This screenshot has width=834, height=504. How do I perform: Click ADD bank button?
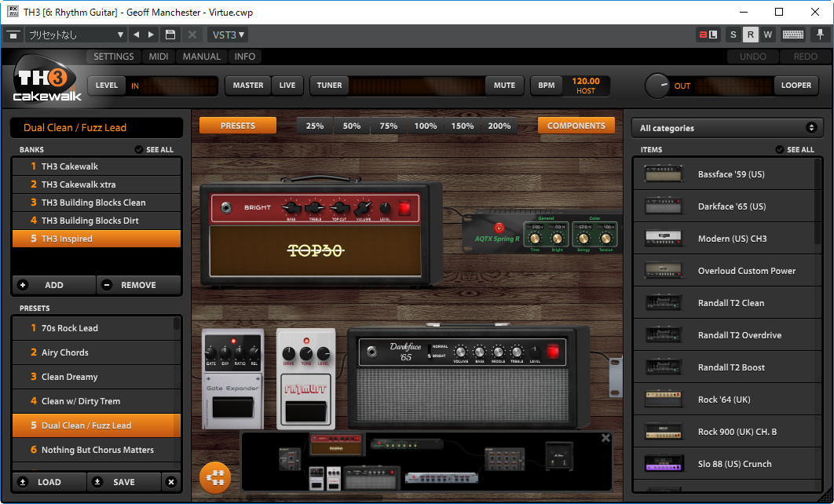click(x=53, y=285)
